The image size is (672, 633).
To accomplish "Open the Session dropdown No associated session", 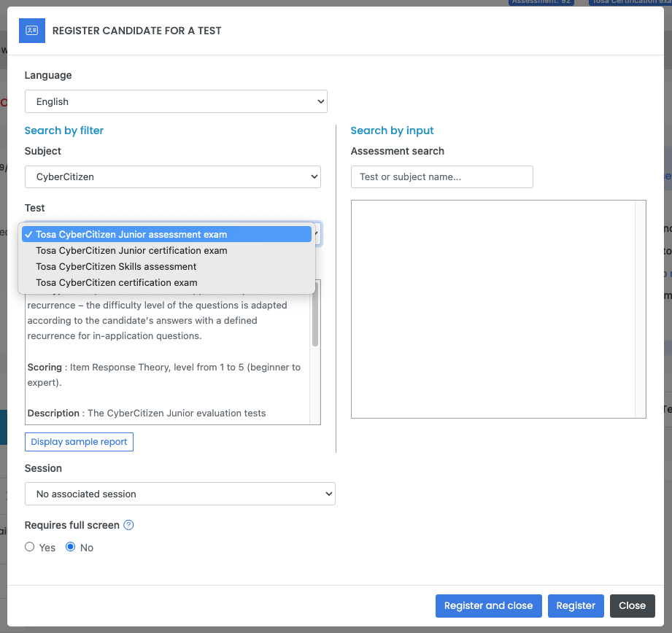I will [180, 494].
